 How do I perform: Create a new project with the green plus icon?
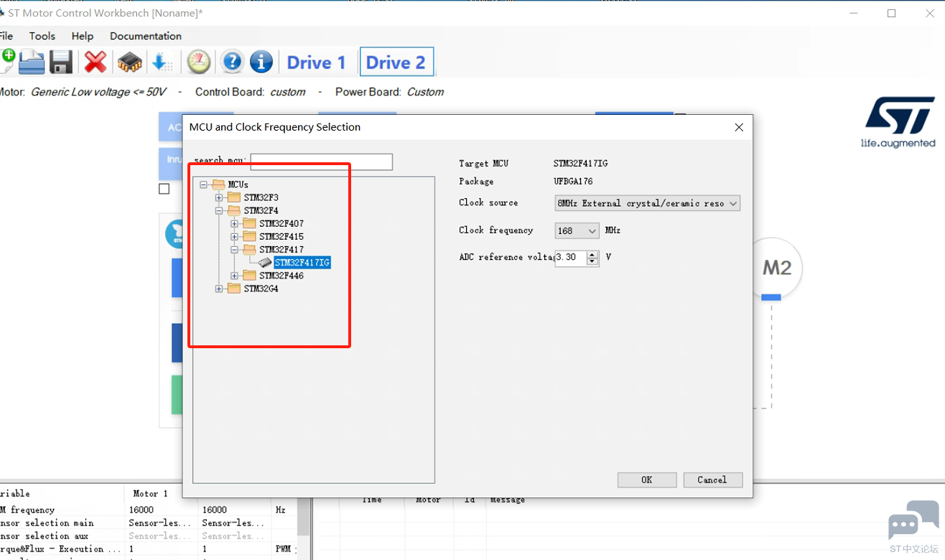tap(7, 62)
